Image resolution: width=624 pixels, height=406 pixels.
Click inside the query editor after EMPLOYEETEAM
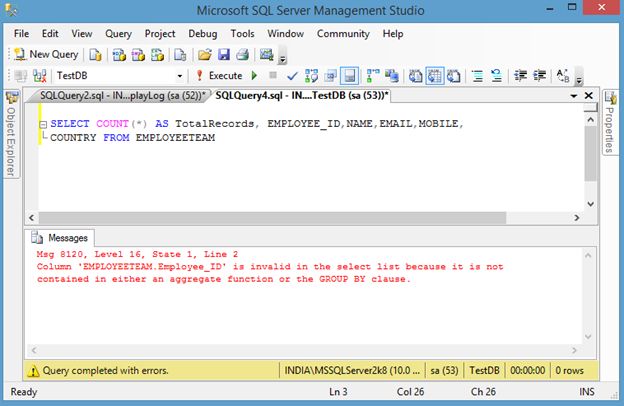point(216,138)
